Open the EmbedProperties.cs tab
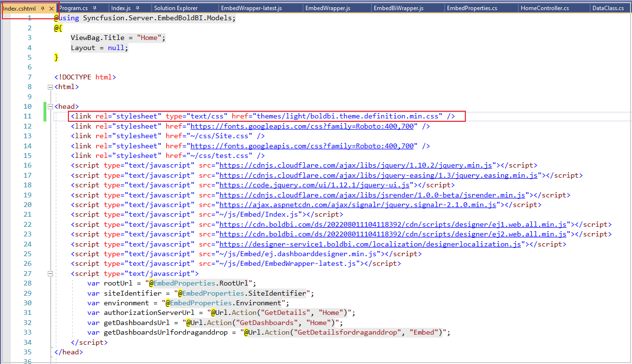 click(472, 9)
